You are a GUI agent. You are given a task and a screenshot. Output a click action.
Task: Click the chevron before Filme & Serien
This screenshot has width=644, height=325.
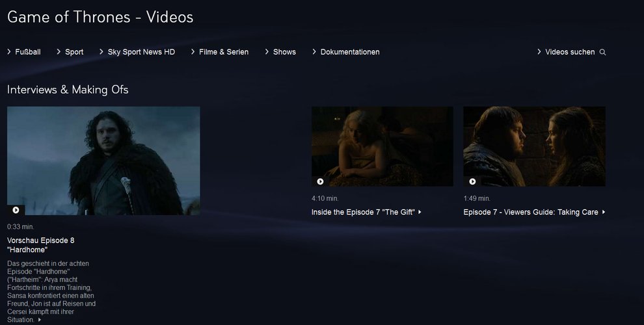[x=193, y=52]
